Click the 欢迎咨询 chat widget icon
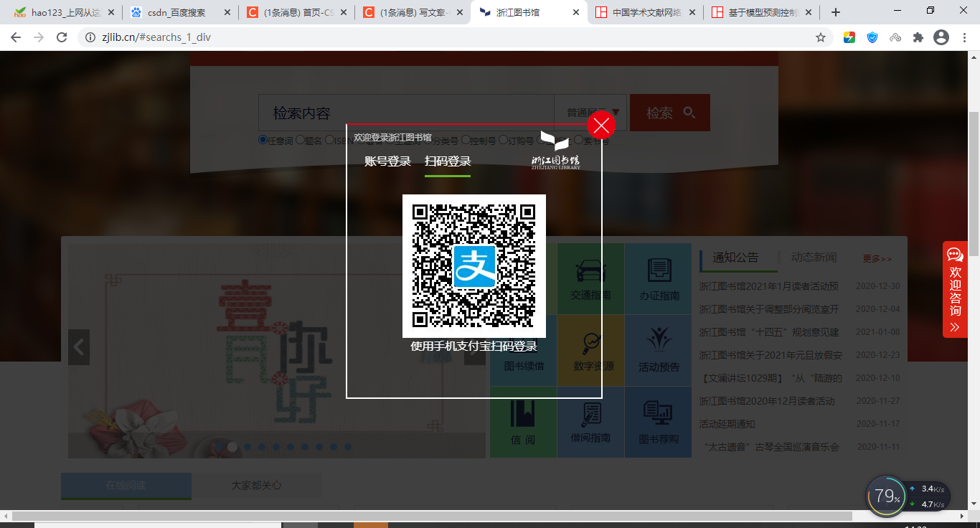 point(955,255)
